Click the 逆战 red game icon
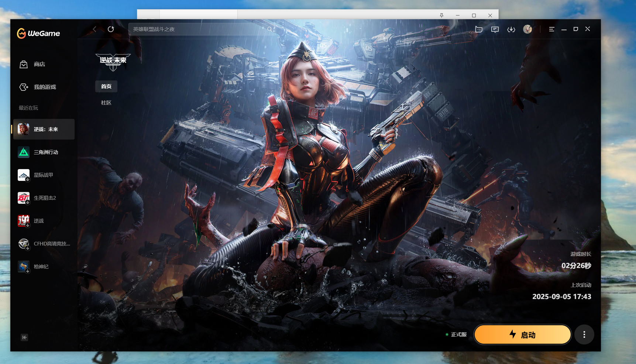 (24, 221)
